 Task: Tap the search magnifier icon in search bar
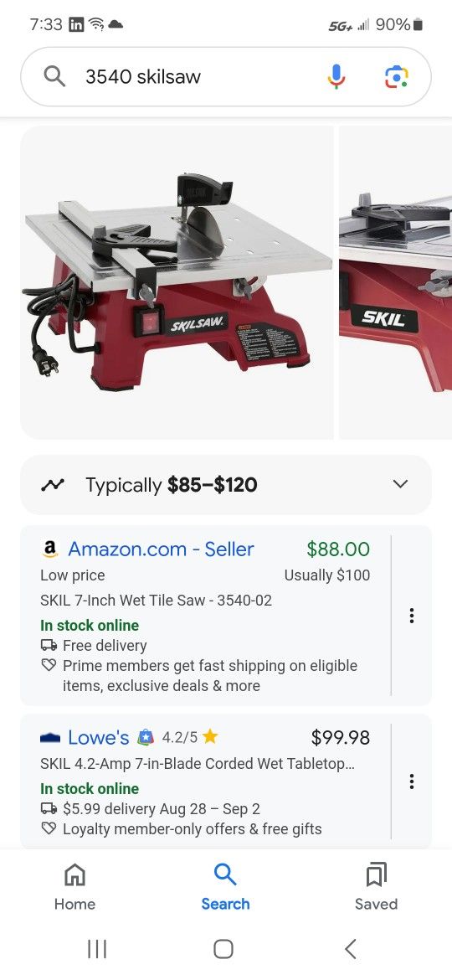[54, 77]
